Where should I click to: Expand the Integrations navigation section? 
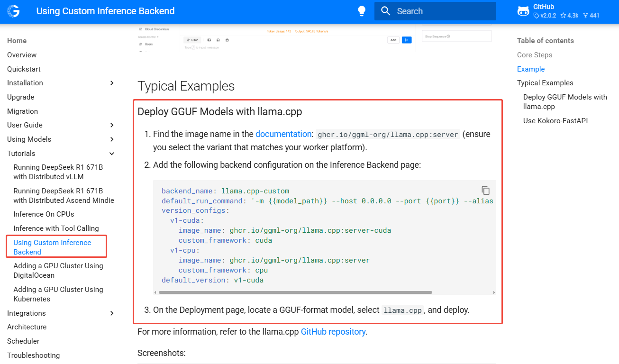pyautogui.click(x=112, y=313)
